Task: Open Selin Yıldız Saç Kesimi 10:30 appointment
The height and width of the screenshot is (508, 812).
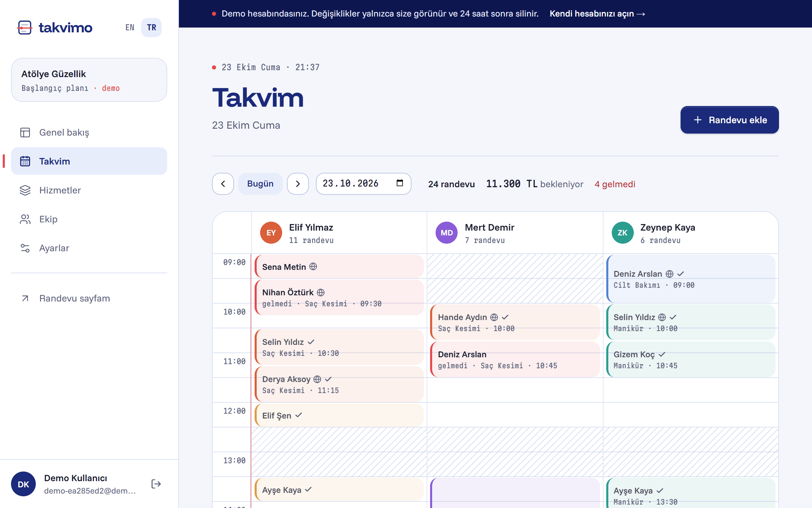Action: (339, 347)
